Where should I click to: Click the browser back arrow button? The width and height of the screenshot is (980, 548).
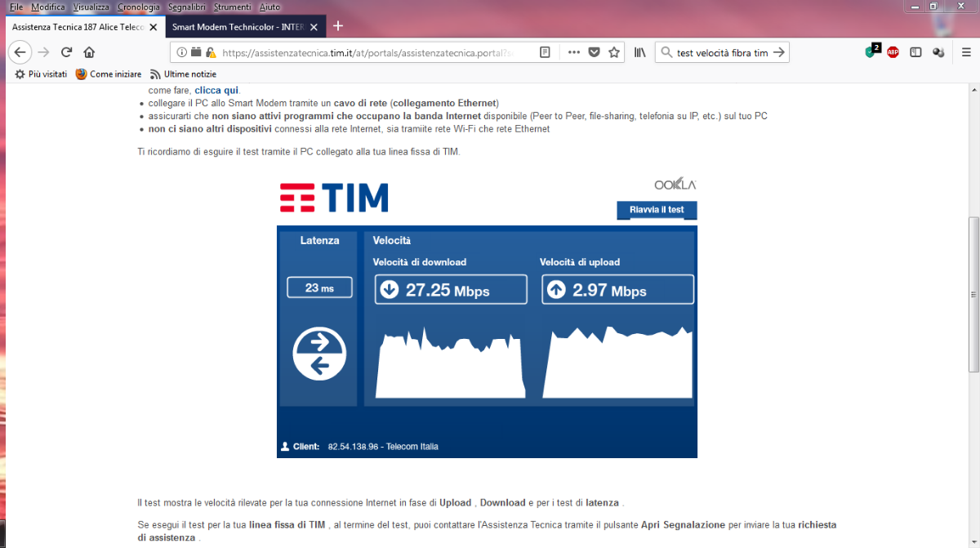coord(20,52)
